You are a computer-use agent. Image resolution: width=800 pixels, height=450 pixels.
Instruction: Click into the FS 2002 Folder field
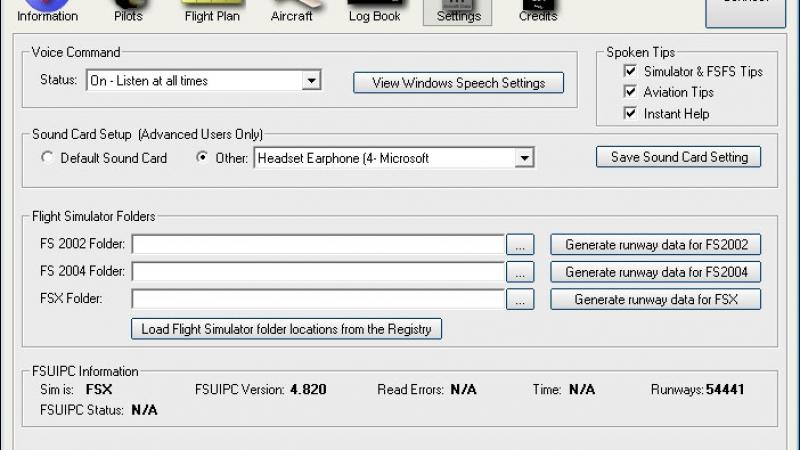[x=318, y=244]
